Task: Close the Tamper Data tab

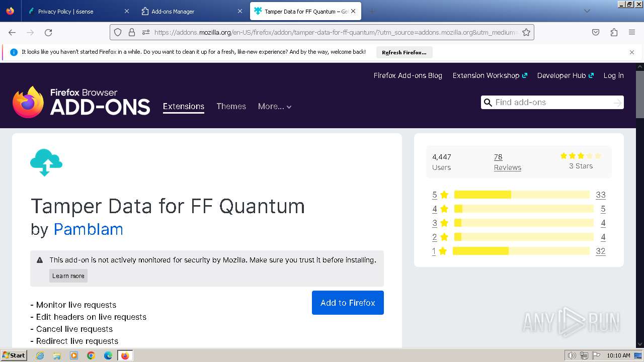Action: [353, 11]
